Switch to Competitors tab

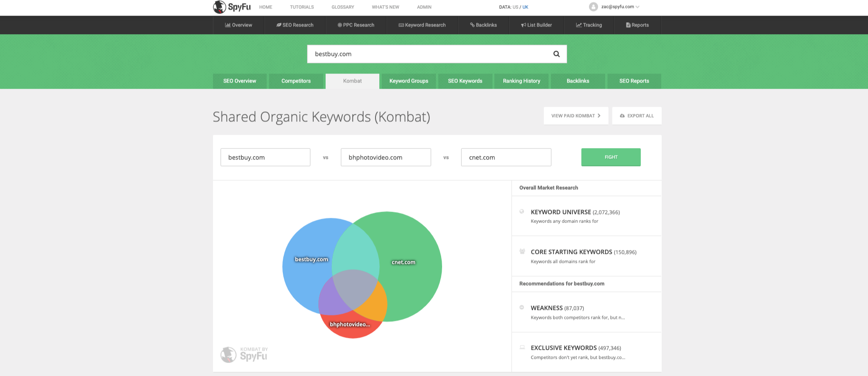296,81
